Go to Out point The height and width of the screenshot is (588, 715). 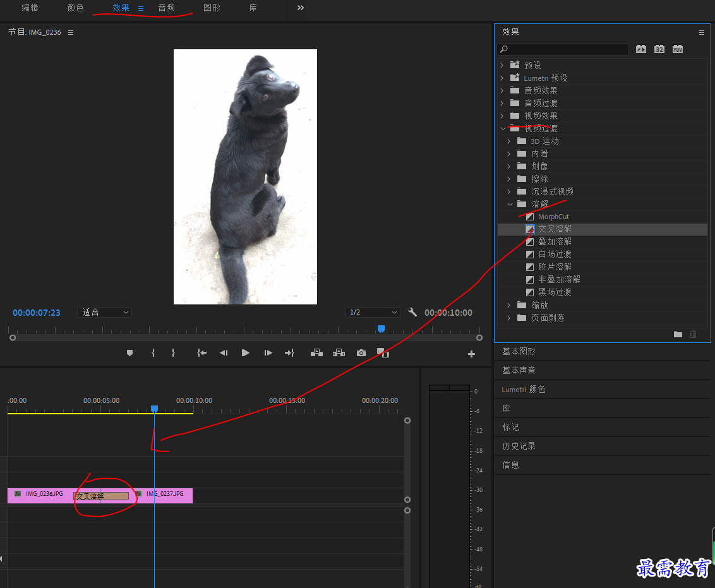coord(289,353)
